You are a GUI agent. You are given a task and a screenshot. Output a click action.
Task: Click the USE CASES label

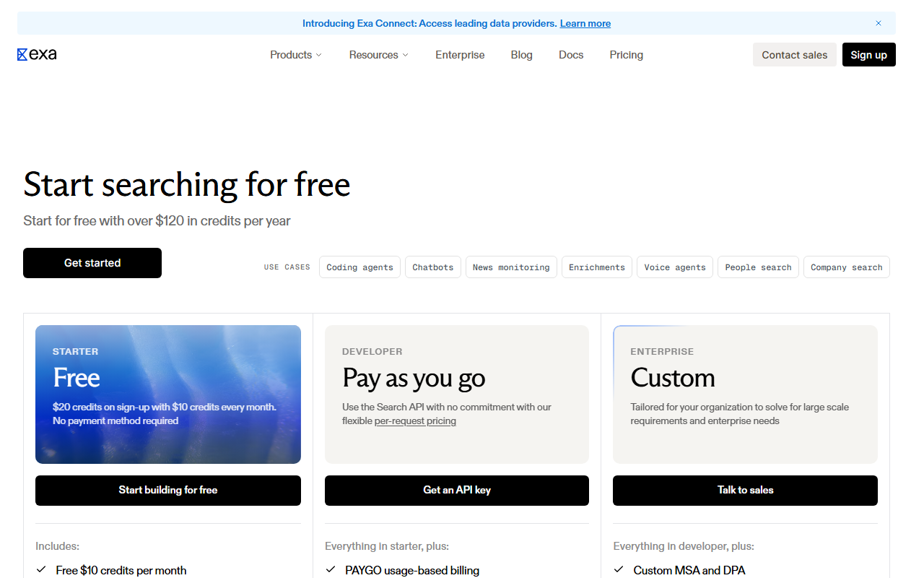point(287,267)
